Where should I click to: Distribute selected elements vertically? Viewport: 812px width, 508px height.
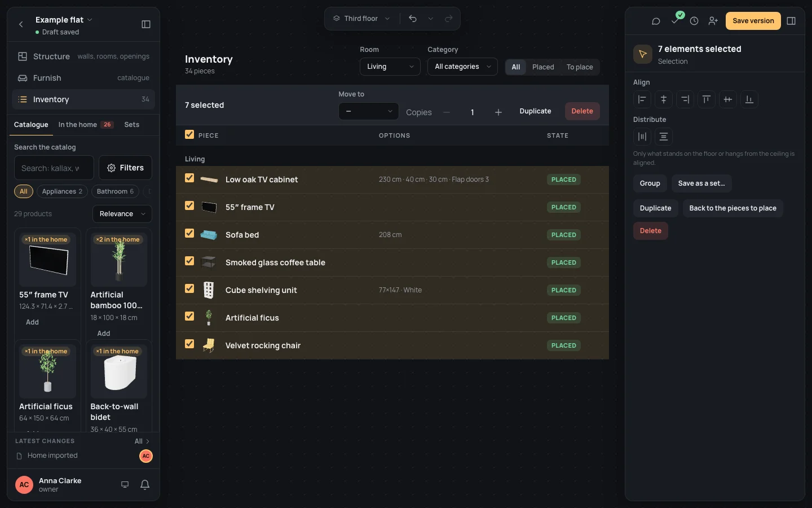pos(664,137)
